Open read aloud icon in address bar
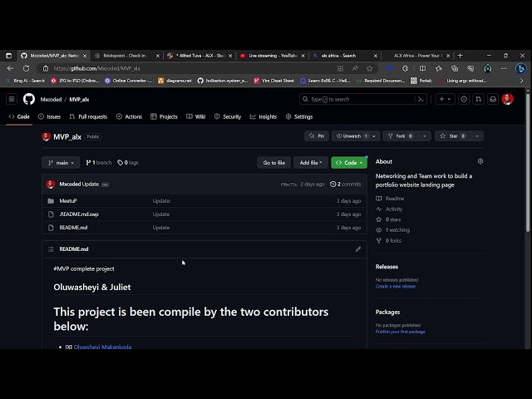This screenshot has height=399, width=532. click(355, 68)
